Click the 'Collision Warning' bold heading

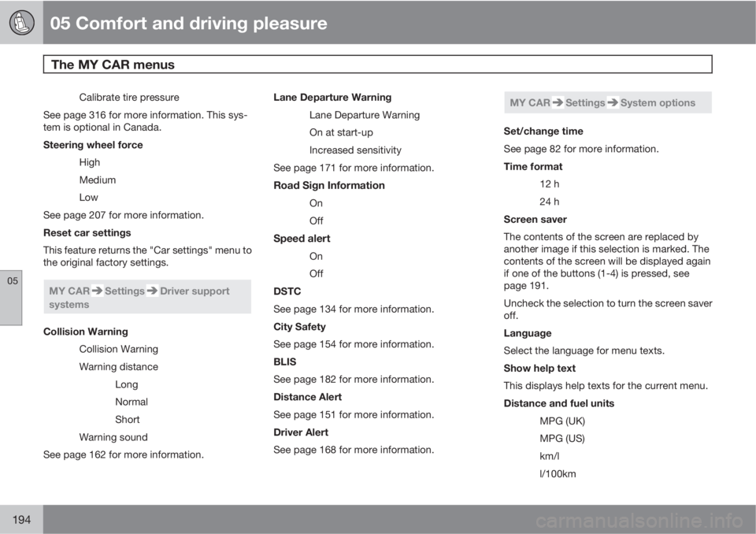pos(86,332)
